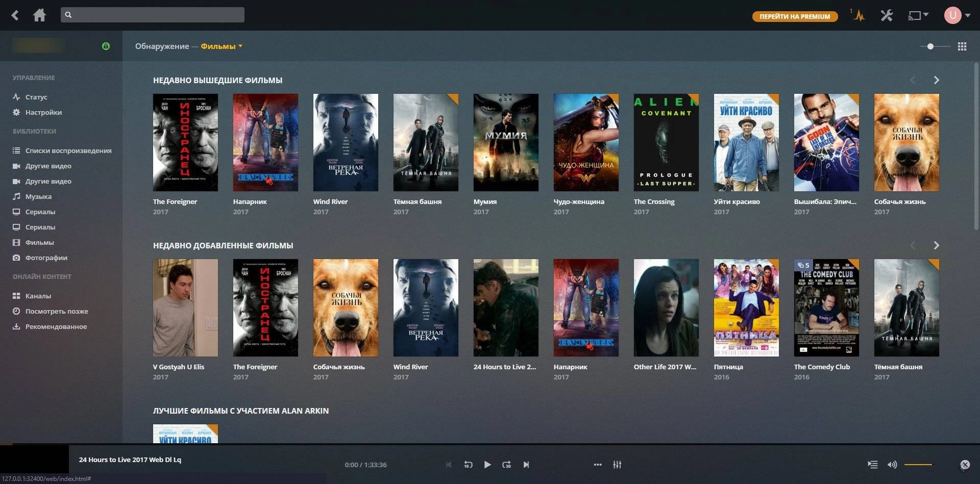980x484 pixels.
Task: Open the Plex home icon
Action: tap(39, 15)
